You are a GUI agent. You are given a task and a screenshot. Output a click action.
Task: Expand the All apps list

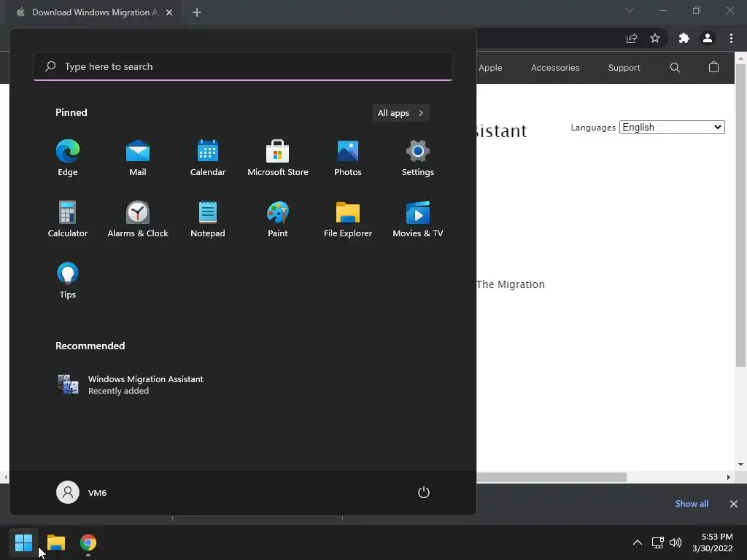(x=400, y=113)
